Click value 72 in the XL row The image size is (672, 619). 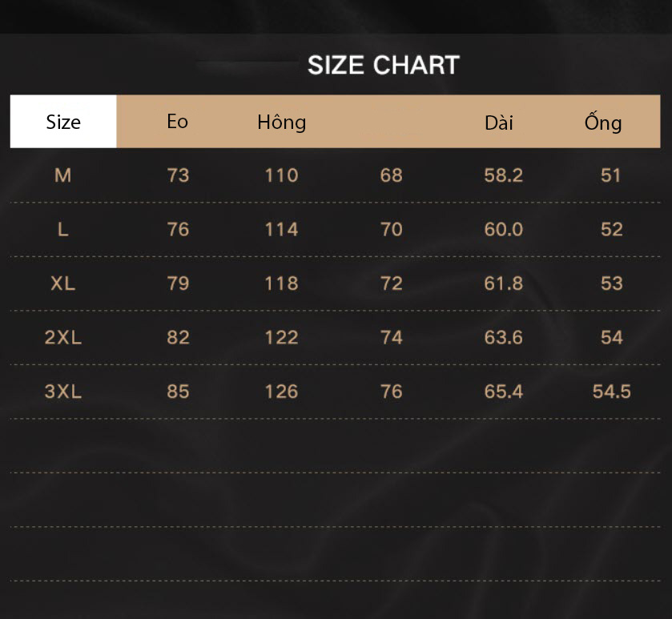(392, 283)
